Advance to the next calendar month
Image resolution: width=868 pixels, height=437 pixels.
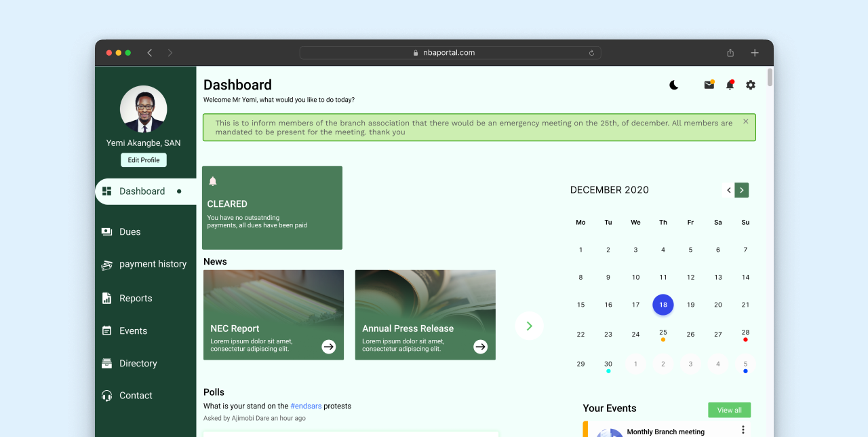[x=742, y=191]
